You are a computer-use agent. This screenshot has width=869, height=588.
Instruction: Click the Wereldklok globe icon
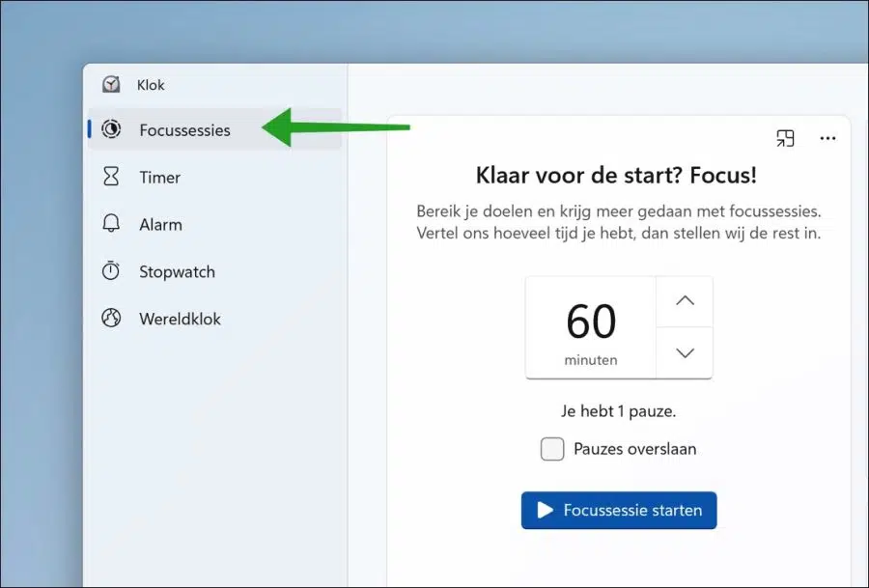[x=111, y=318]
